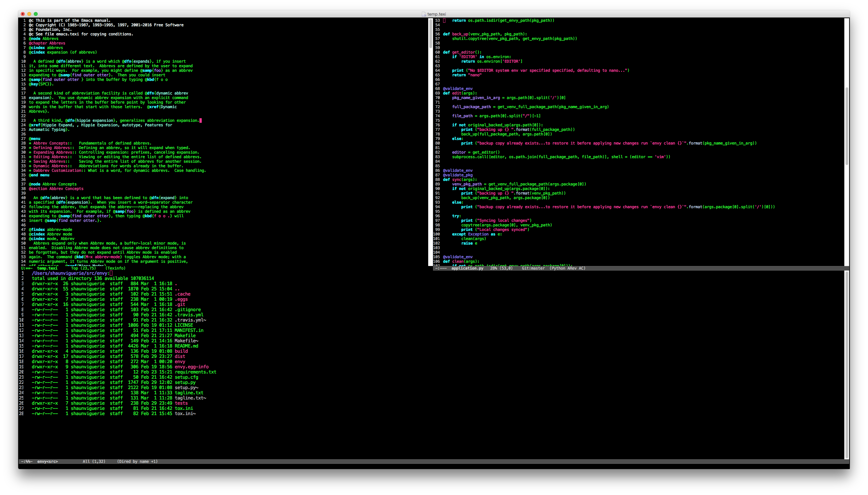Screen dimensions: 868x495
Task: Open the .cache directory in Dired
Action: [183, 294]
